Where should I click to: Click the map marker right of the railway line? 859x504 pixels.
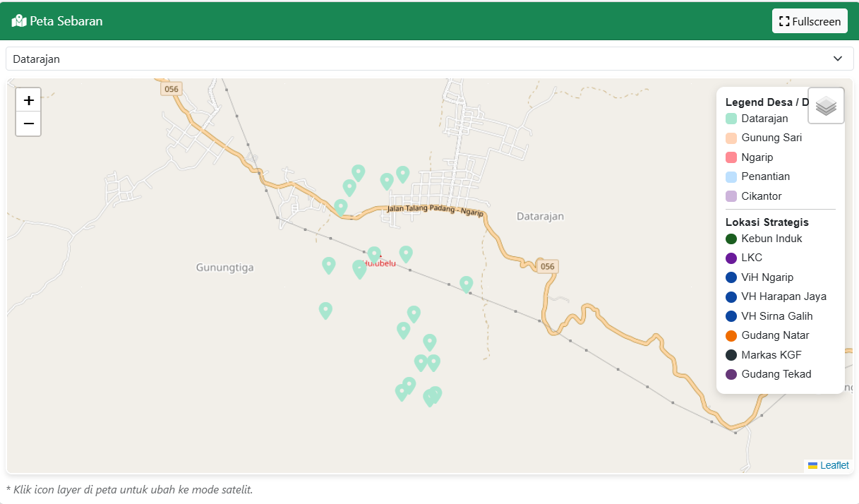pyautogui.click(x=466, y=284)
